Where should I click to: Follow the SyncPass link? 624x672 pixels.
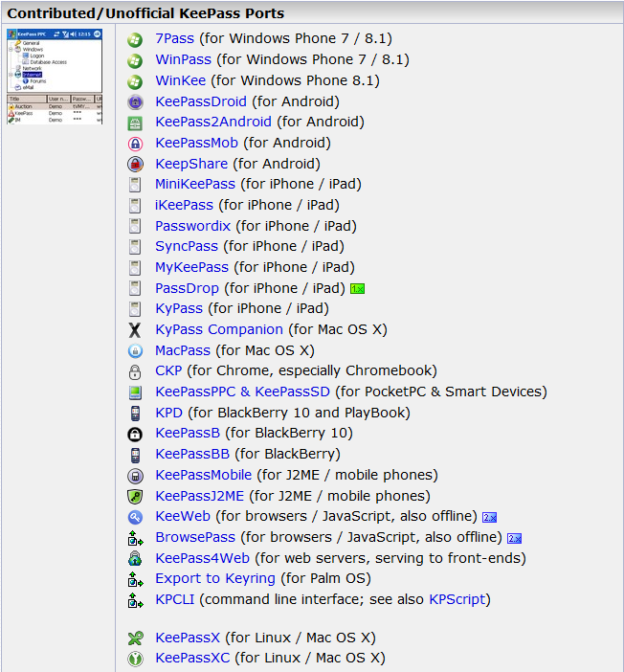click(x=187, y=246)
